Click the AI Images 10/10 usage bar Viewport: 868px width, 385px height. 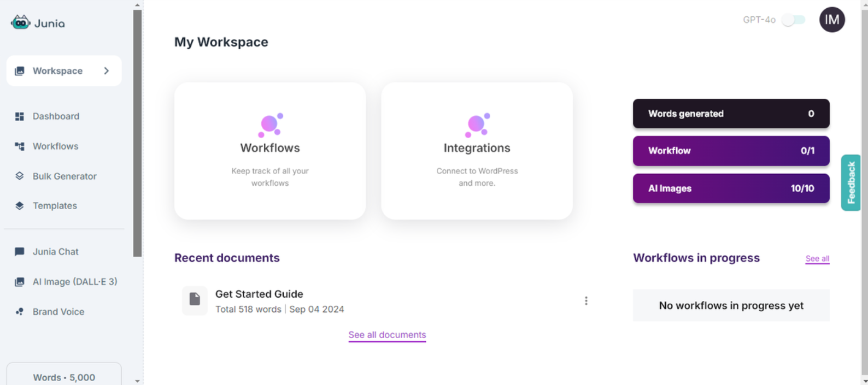click(731, 188)
